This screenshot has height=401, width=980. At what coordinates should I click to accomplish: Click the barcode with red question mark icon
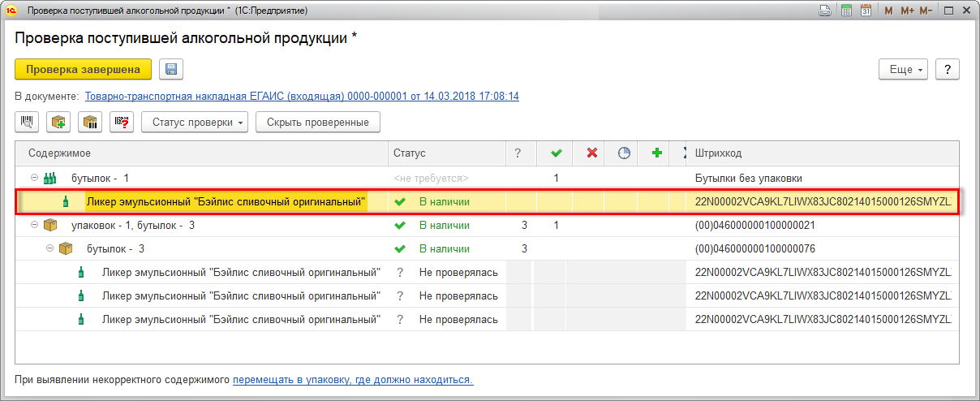point(122,123)
